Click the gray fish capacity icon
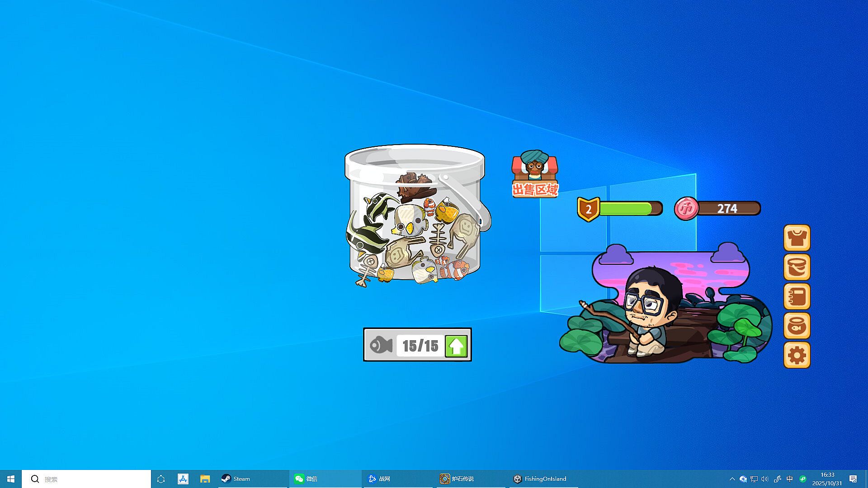868x488 pixels. pyautogui.click(x=381, y=346)
